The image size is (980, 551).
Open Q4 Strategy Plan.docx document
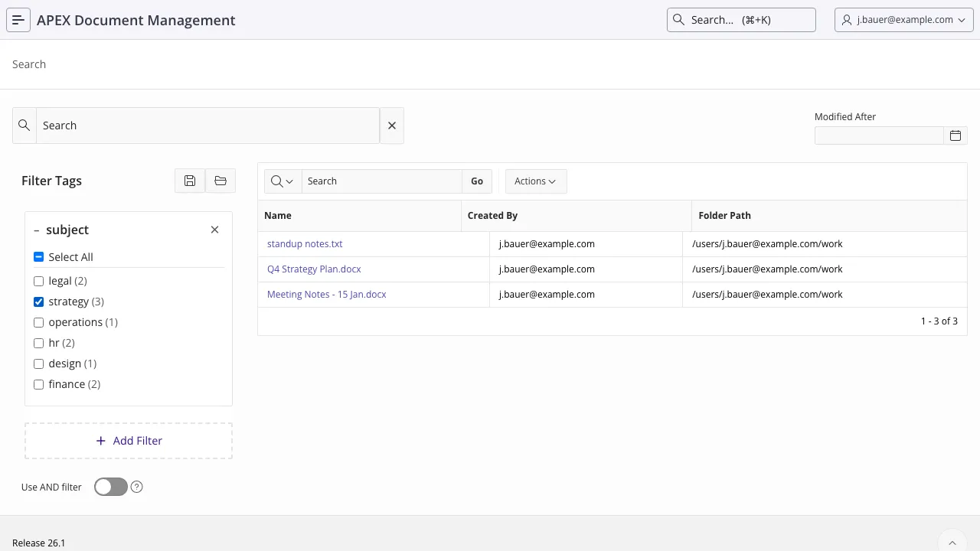314,269
